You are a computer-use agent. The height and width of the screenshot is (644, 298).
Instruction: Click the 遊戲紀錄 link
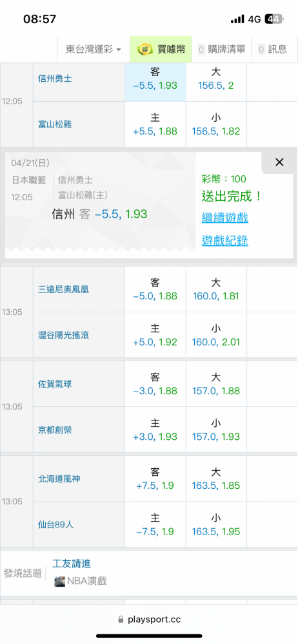(x=224, y=241)
